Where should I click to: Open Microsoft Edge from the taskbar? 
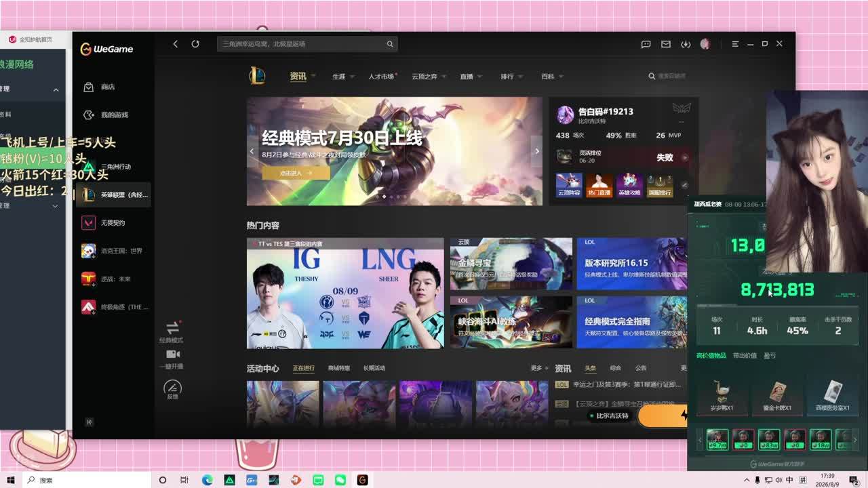208,480
